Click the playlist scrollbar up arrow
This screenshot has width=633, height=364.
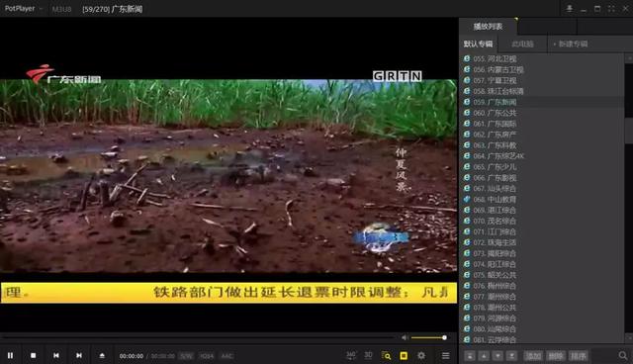(629, 58)
